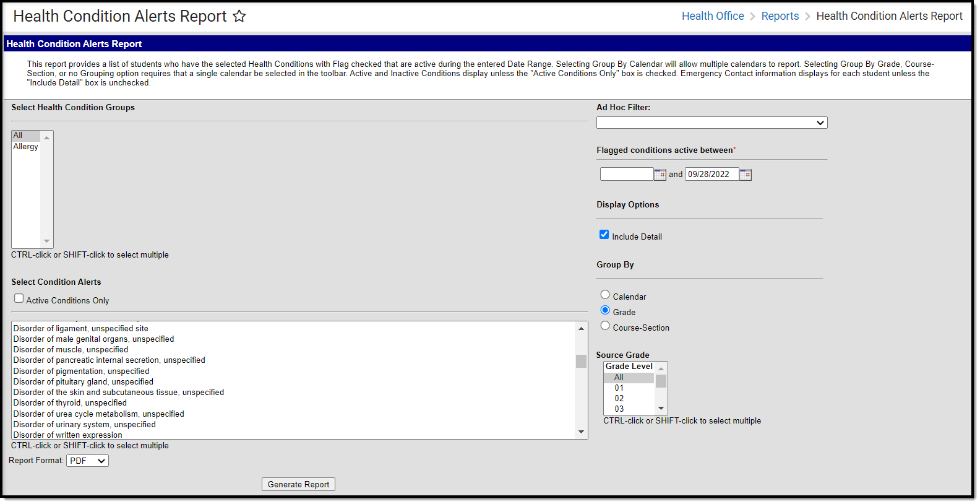The height and width of the screenshot is (504, 980).
Task: Select 'Disorder of thyroid, unspecified'
Action: point(293,403)
